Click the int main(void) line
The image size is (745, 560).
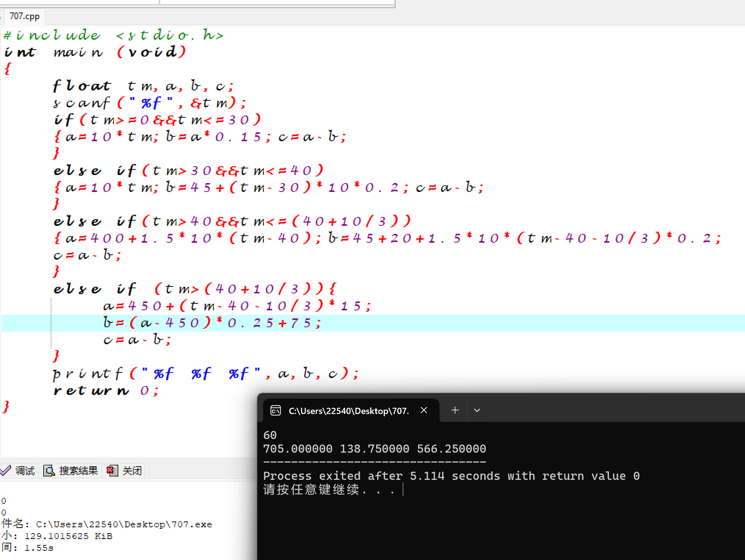click(x=95, y=52)
